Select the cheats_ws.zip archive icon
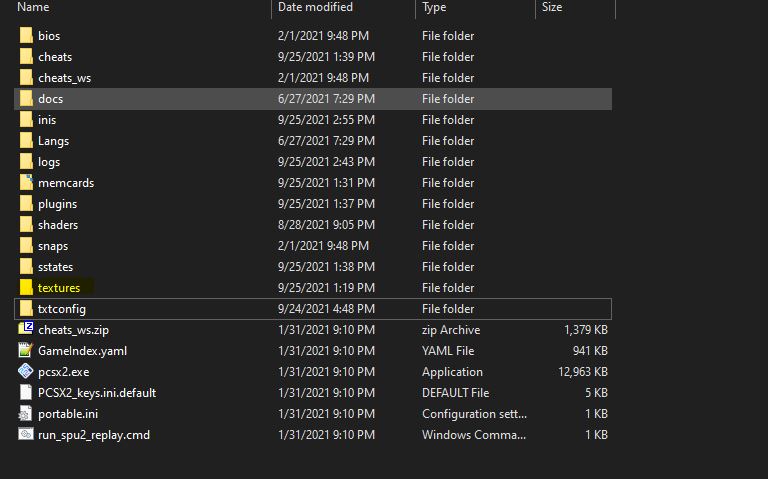 [26, 329]
